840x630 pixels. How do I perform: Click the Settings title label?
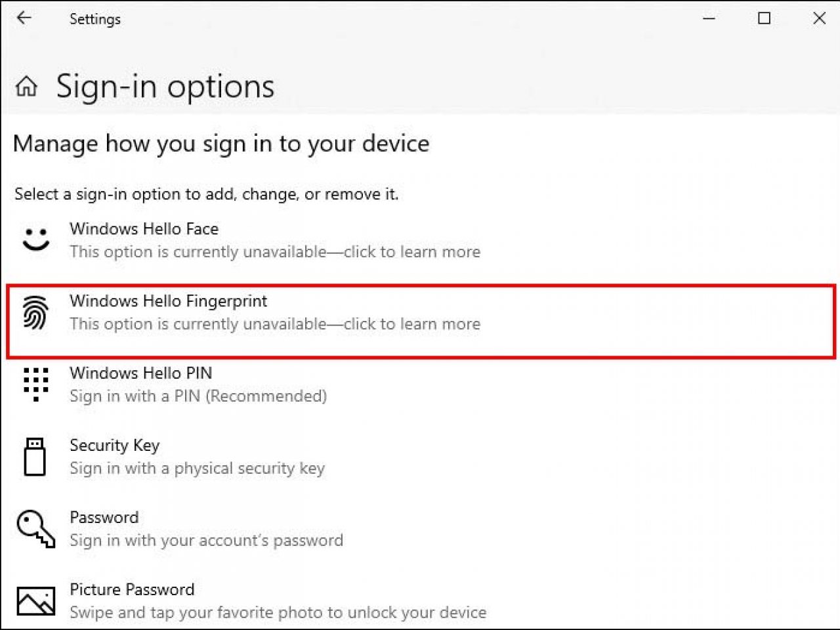(x=95, y=19)
